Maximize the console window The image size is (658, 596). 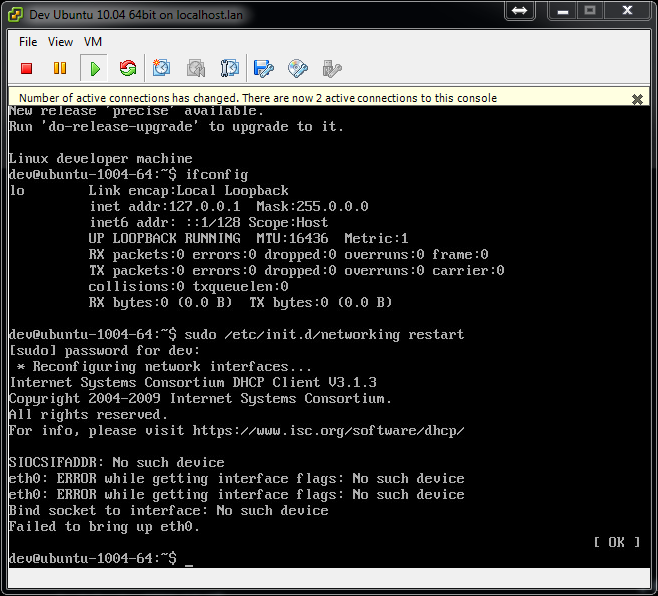click(590, 10)
